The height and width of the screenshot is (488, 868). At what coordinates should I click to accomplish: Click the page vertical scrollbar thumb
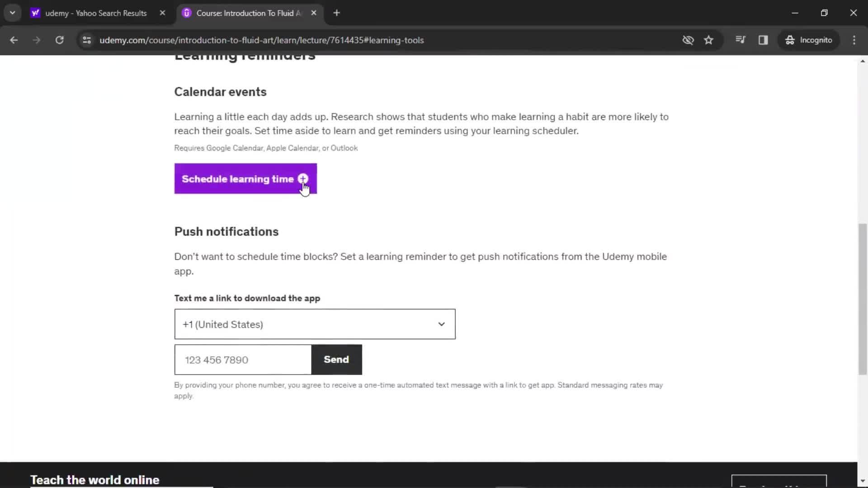(863, 299)
